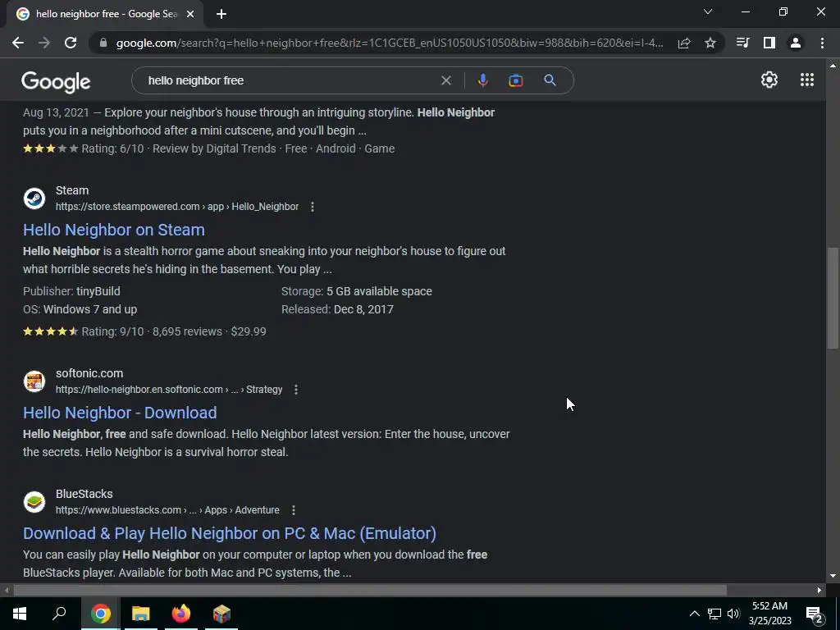
Task: Start voice search with microphone
Action: (x=482, y=80)
